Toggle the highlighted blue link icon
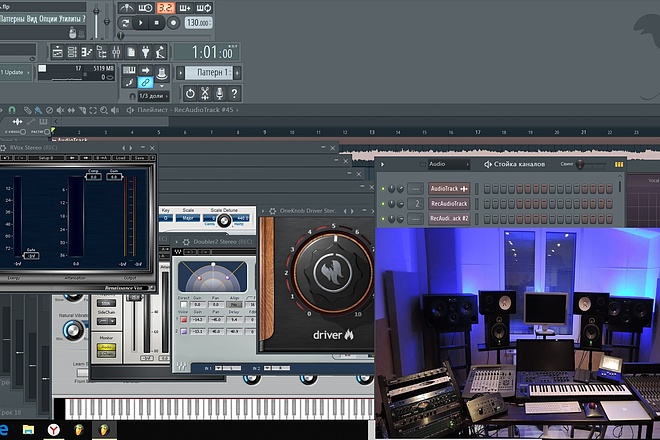Screen dimensions: 660x440 146,83
